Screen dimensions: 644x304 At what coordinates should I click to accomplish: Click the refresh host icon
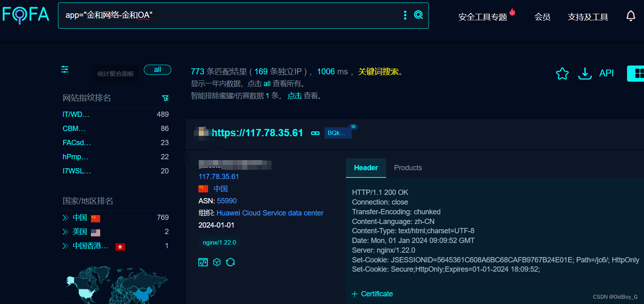tap(230, 262)
